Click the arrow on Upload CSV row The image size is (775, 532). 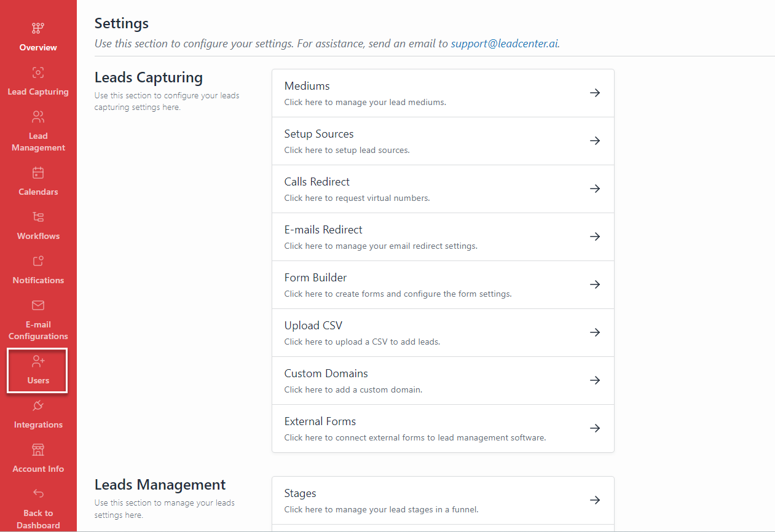595,332
